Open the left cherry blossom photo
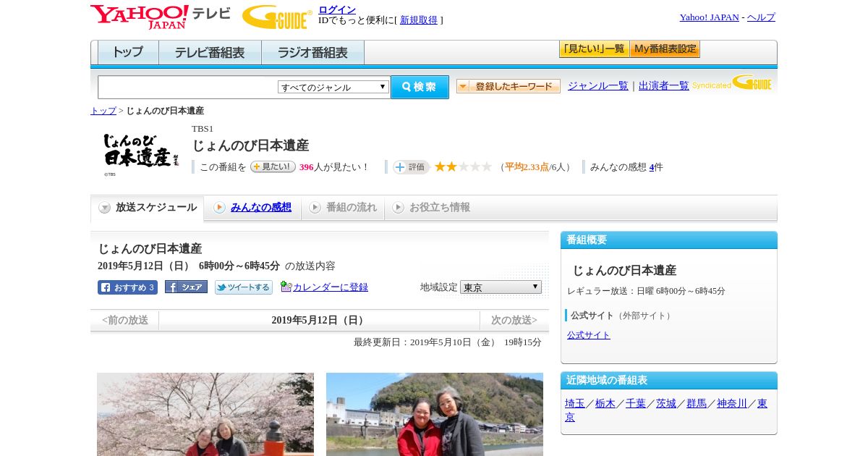Screen dimensions: 868x456 click(x=205, y=414)
